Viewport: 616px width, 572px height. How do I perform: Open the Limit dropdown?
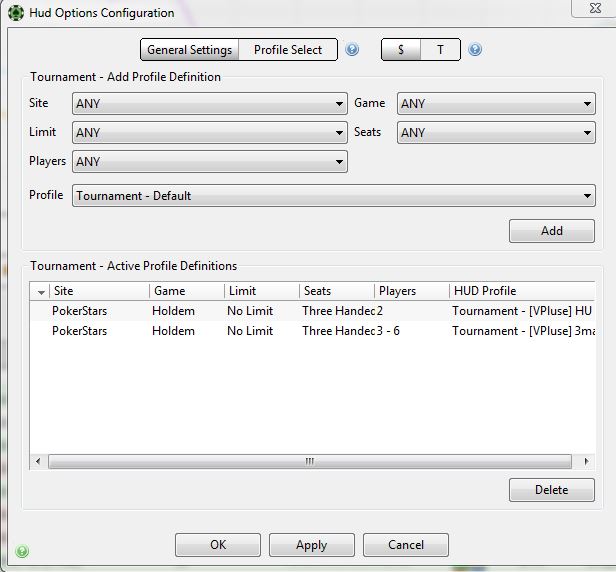click(210, 133)
